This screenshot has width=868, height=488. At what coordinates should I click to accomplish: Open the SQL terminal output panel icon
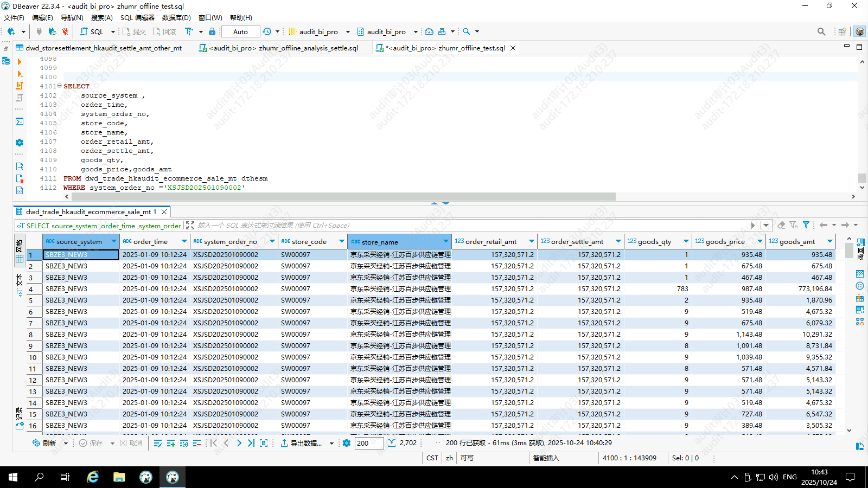point(20,121)
